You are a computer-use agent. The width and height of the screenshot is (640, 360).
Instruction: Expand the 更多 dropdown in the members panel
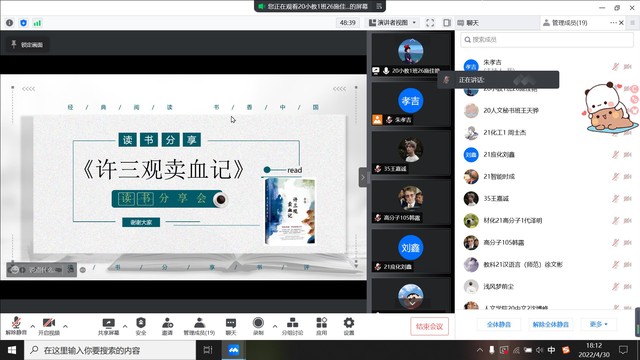point(598,324)
